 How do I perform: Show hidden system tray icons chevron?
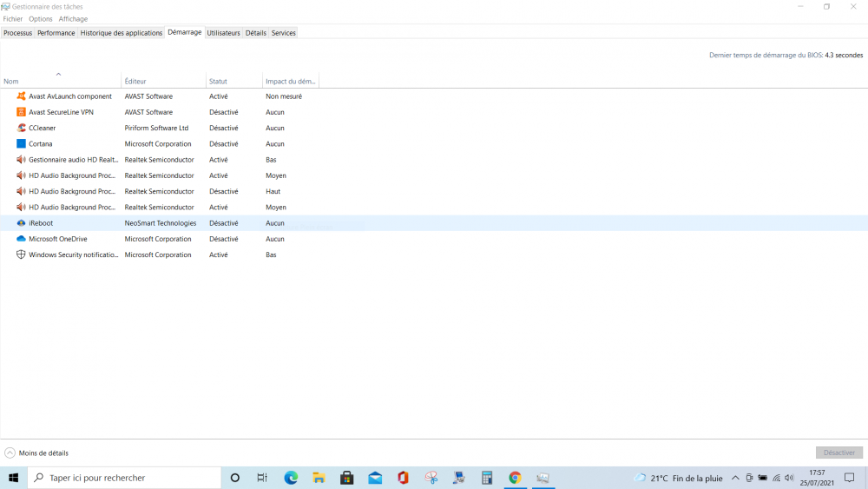click(735, 478)
